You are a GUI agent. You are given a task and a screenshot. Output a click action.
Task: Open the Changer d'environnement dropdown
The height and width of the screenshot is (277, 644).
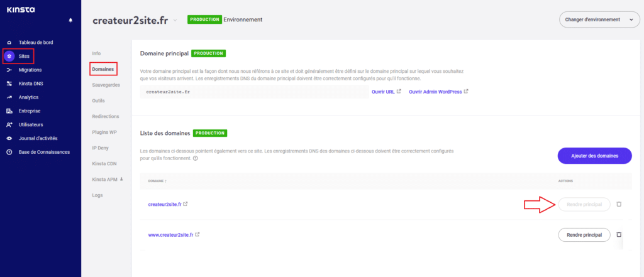pos(599,19)
